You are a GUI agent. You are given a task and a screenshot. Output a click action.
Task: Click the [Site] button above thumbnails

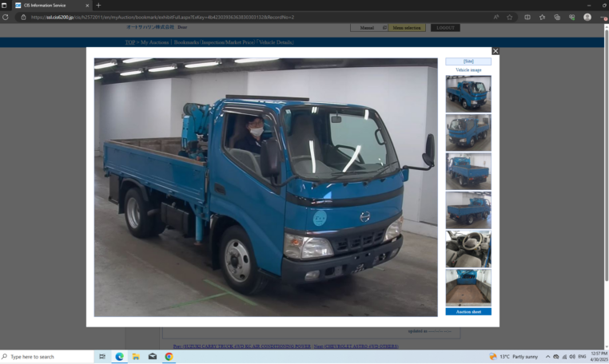[468, 61]
